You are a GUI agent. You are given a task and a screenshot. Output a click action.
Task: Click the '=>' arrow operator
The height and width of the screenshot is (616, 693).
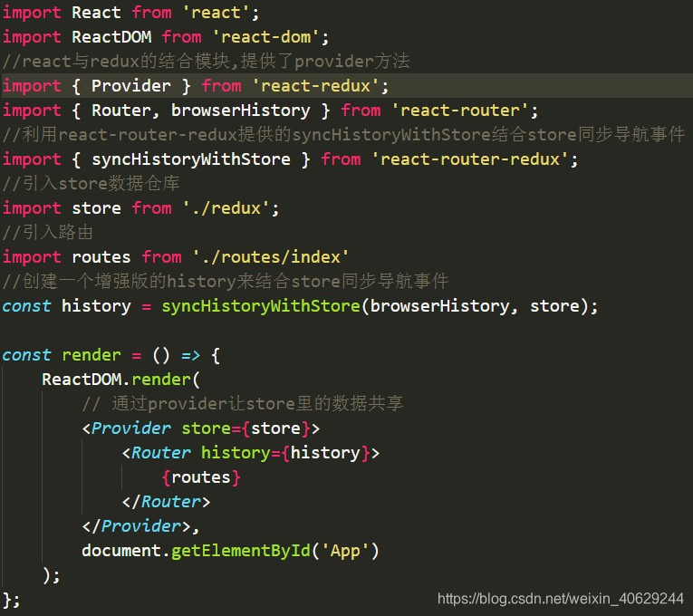pyautogui.click(x=190, y=355)
